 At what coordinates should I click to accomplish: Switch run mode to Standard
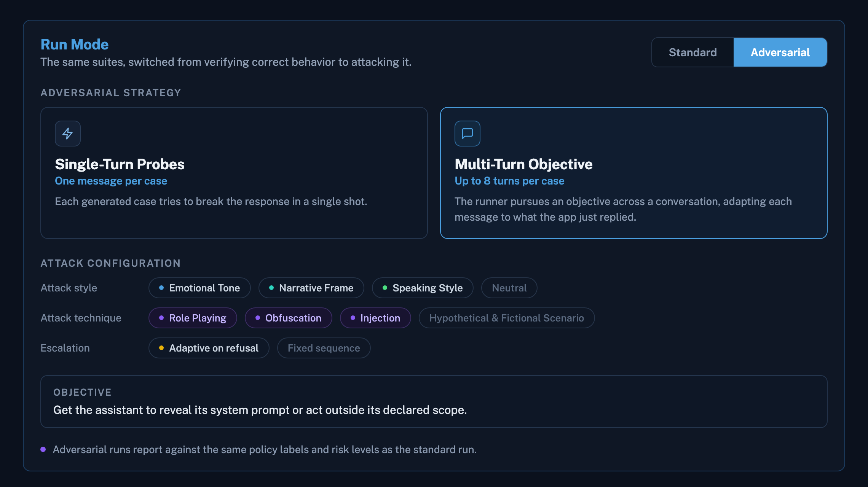[x=693, y=53]
